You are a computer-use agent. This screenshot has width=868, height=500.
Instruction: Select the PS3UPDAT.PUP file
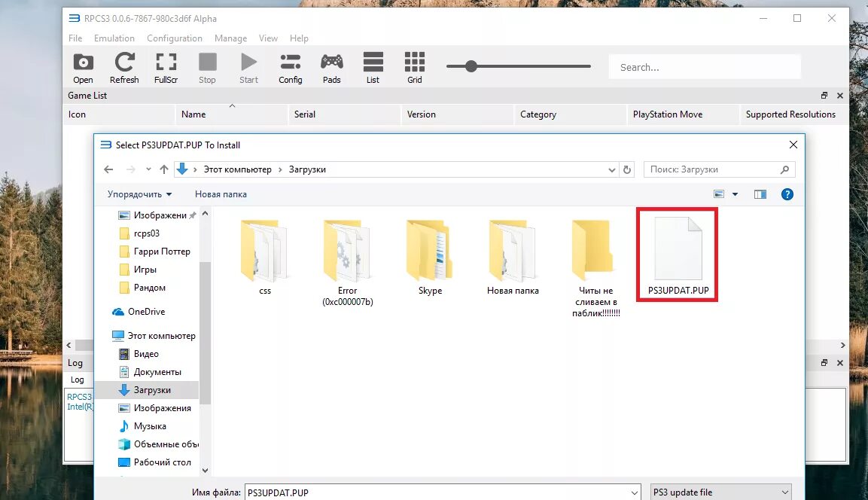[678, 256]
